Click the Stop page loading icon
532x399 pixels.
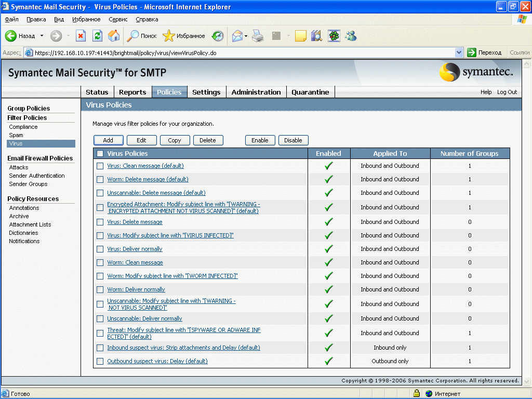pos(81,36)
